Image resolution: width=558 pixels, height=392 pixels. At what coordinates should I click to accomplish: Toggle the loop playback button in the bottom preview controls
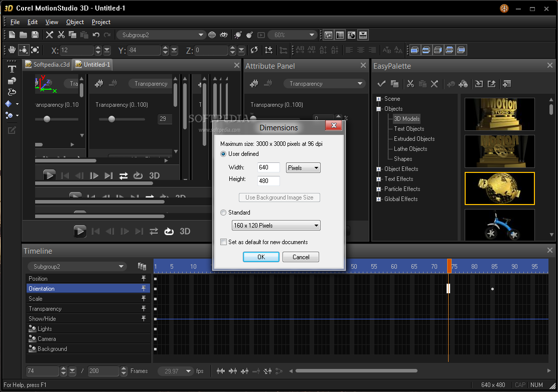tap(169, 232)
